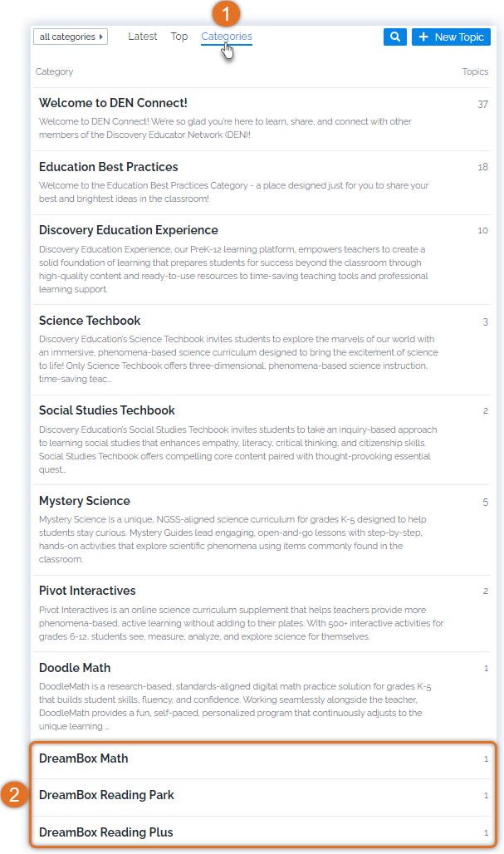
Task: Open the Mystery Science category
Action: 85,501
